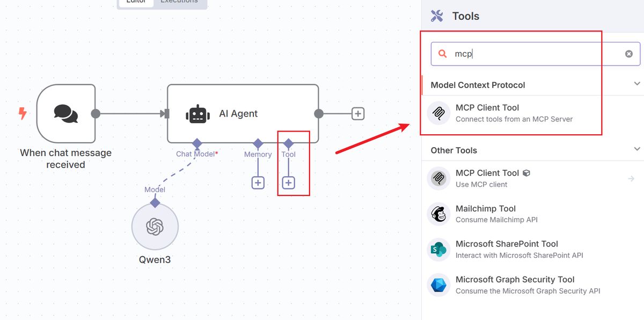The width and height of the screenshot is (644, 320).
Task: Select the Microsoft Graph Security Tool icon
Action: pyautogui.click(x=438, y=285)
